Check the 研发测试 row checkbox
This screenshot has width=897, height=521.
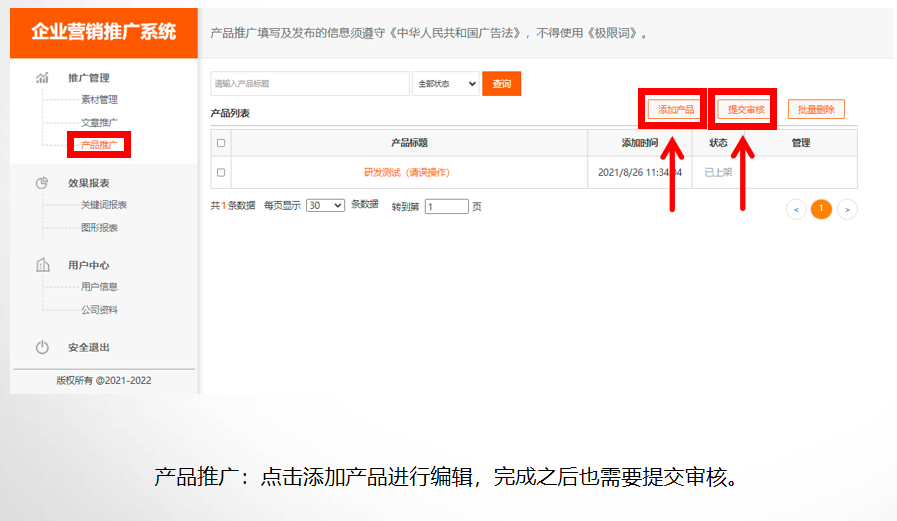221,173
